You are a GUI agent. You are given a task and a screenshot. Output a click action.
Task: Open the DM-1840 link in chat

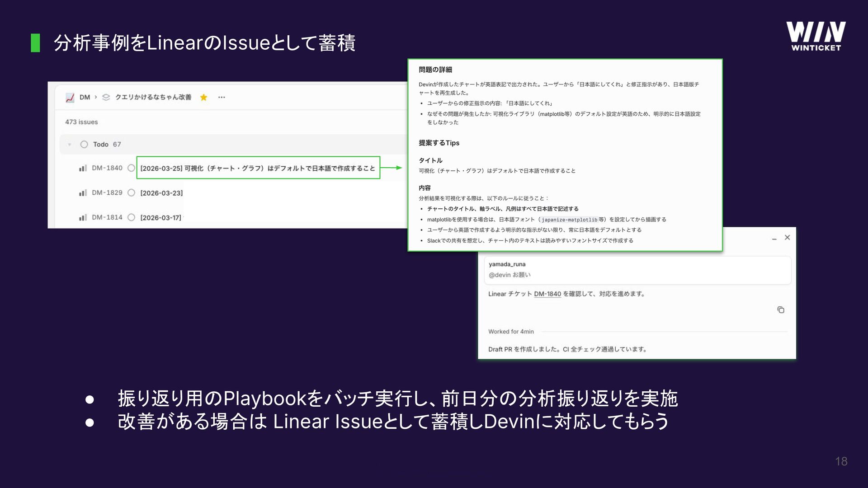click(x=547, y=294)
